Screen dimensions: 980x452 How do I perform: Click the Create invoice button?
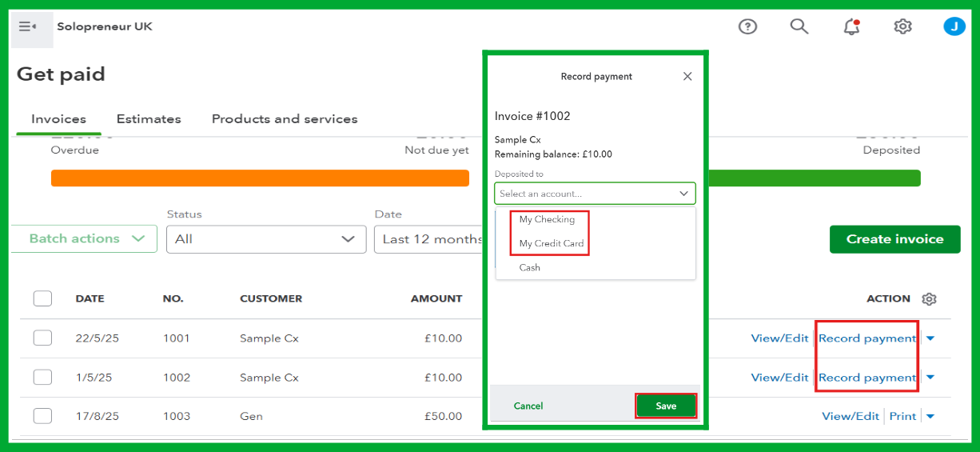[894, 239]
